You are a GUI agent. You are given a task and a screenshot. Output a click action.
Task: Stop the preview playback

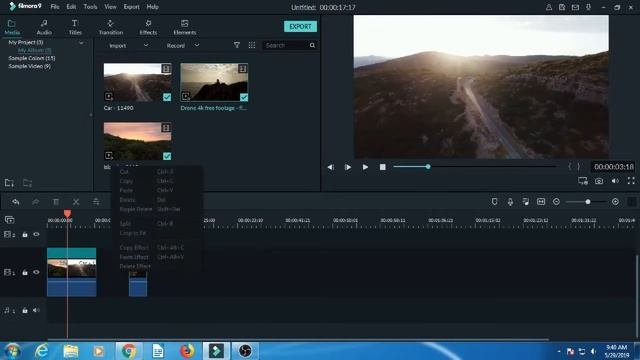[x=382, y=167]
